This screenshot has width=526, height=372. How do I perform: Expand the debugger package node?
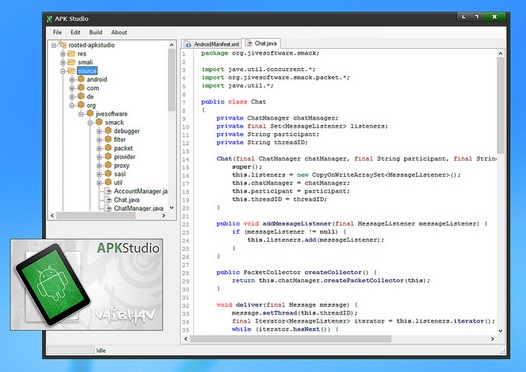[99, 131]
